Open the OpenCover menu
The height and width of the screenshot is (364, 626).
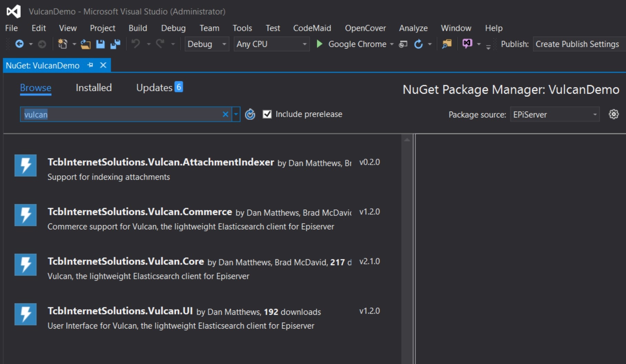point(365,28)
